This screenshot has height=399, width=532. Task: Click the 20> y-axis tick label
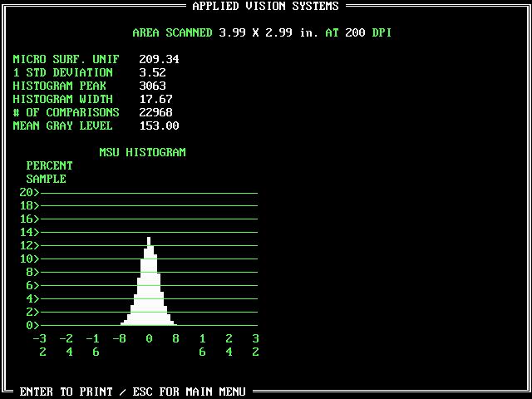(x=29, y=192)
